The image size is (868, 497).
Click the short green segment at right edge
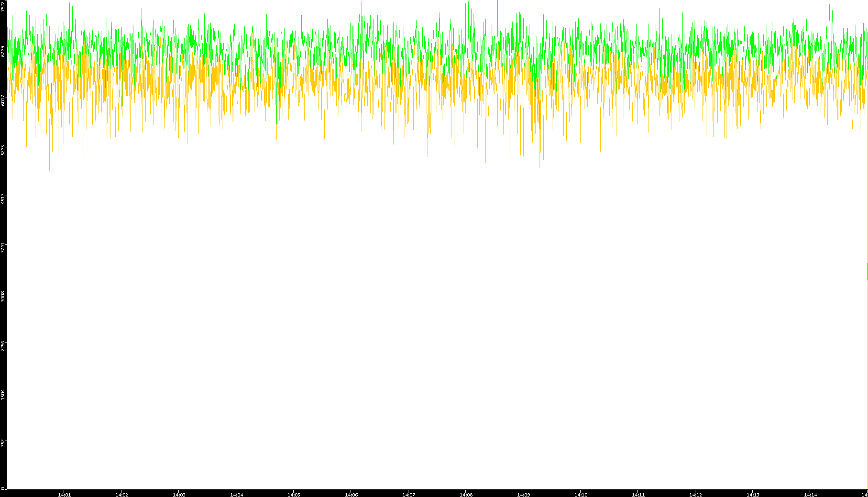coord(867,272)
